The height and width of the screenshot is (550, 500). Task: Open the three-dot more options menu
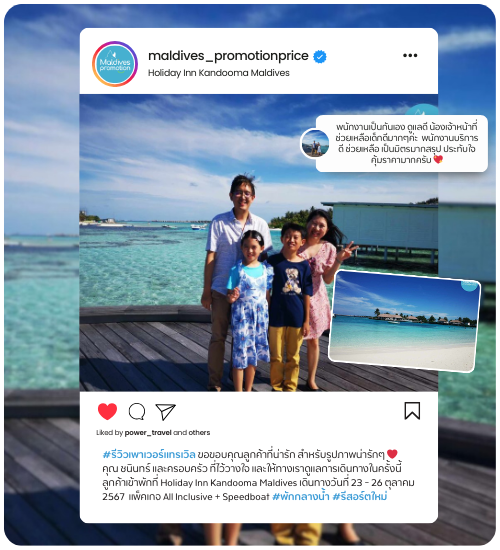point(410,55)
